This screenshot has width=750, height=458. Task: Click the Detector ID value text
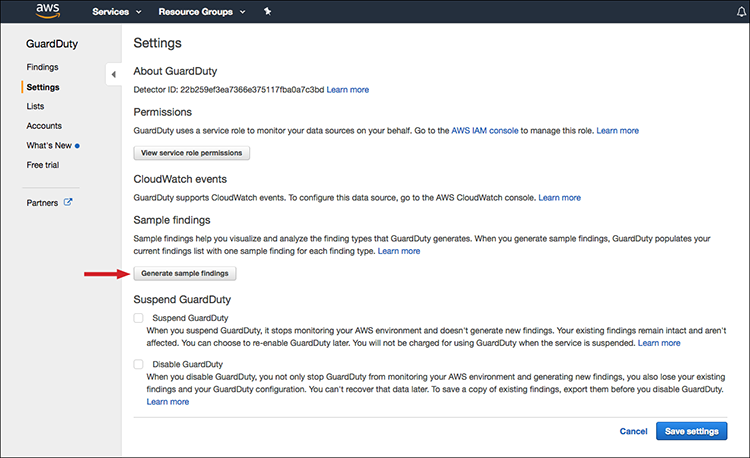point(252,89)
